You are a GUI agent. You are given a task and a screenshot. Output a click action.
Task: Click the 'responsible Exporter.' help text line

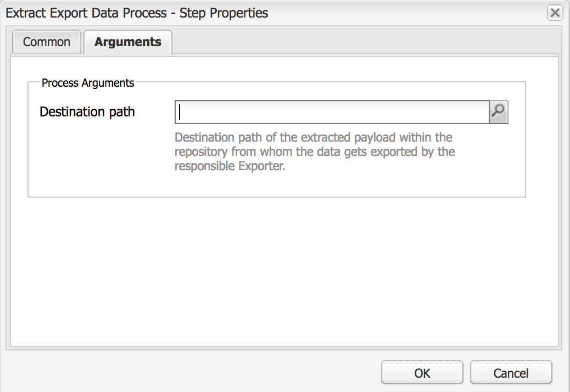pyautogui.click(x=230, y=166)
